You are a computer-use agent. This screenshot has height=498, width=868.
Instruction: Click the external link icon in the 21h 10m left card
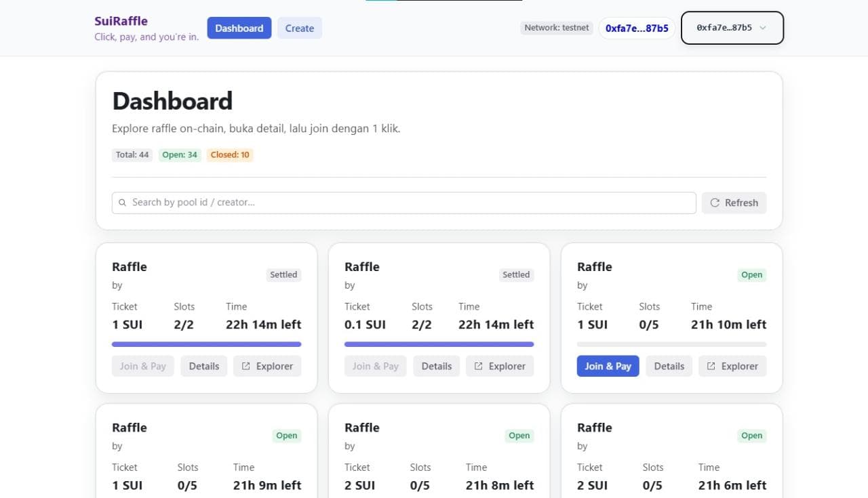711,366
